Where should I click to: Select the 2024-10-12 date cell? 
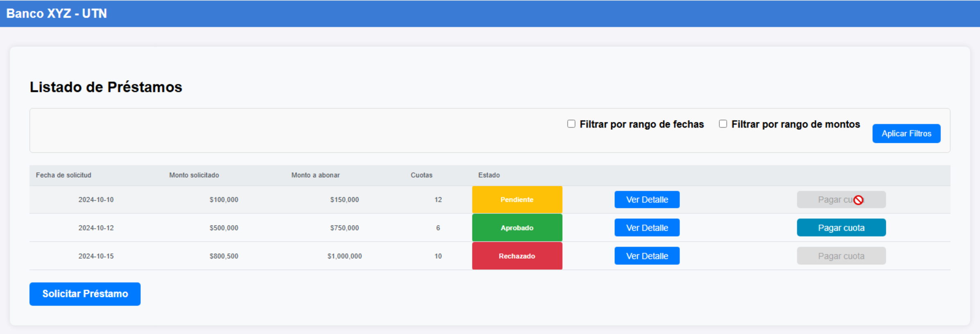(96, 228)
